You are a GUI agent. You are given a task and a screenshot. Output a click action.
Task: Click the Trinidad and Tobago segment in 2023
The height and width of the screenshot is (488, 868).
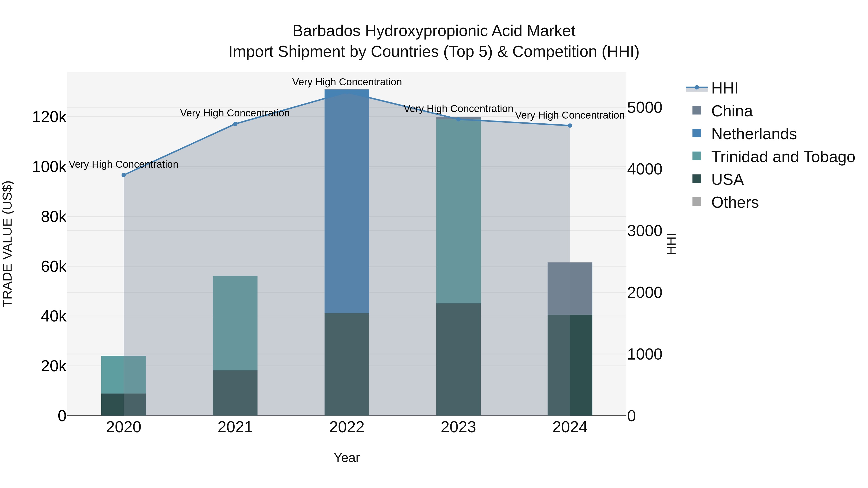458,212
